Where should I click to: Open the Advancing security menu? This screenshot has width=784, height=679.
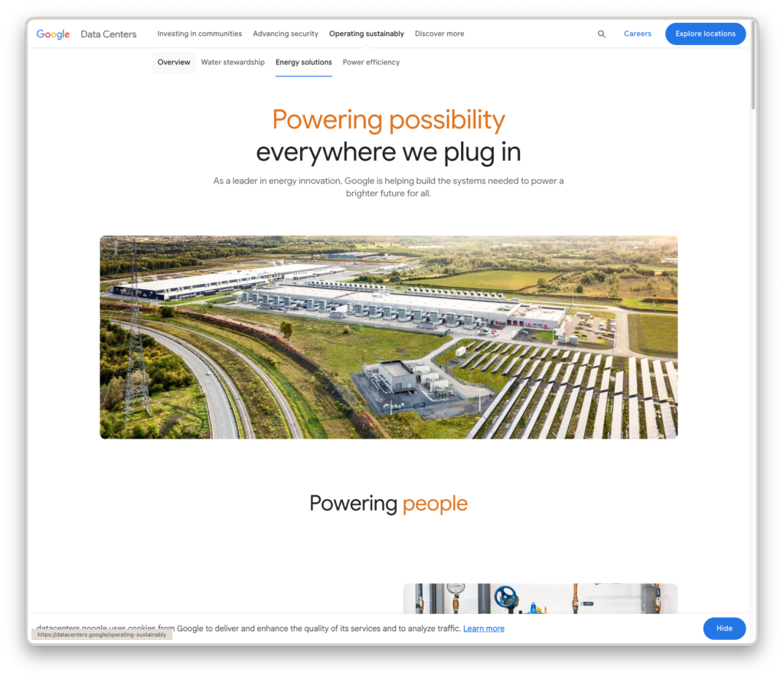tap(285, 34)
